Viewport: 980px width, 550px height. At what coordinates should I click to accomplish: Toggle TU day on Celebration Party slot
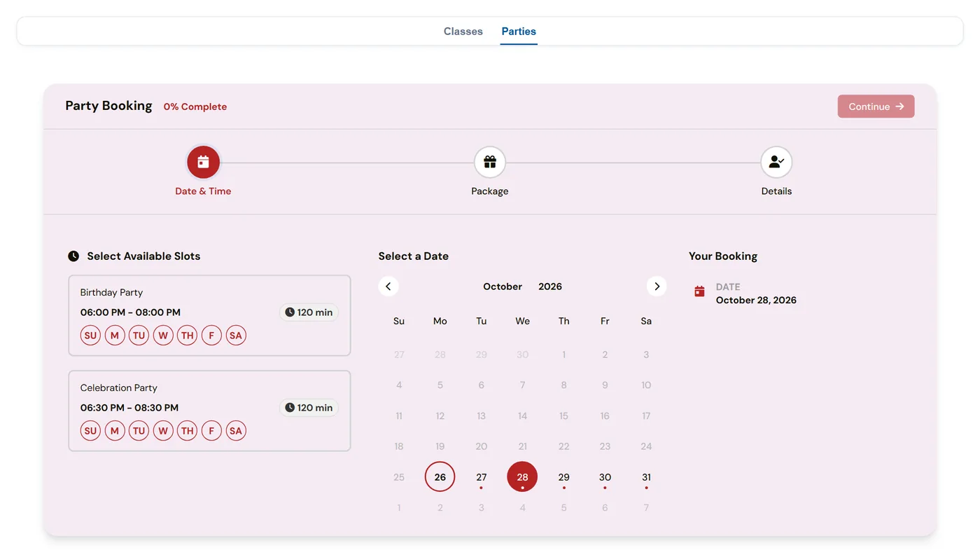pos(139,431)
